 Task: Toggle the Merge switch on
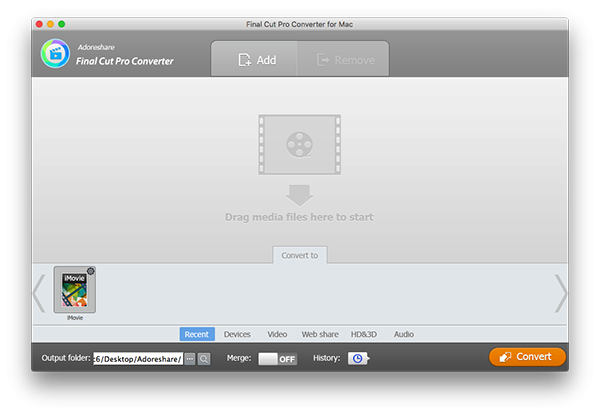point(277,359)
